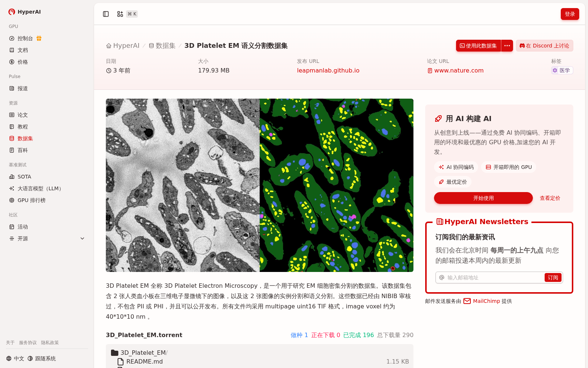Viewport: 588px width, 368px height.
Task: Open leapmanlab.github.io release URL
Action: (328, 70)
